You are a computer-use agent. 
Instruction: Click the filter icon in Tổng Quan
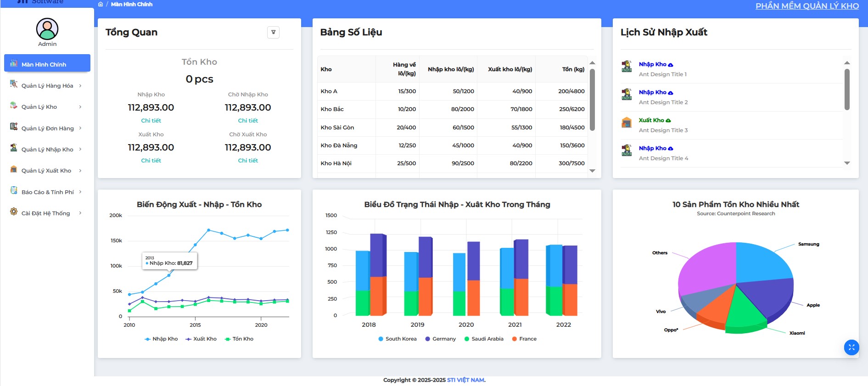point(273,32)
